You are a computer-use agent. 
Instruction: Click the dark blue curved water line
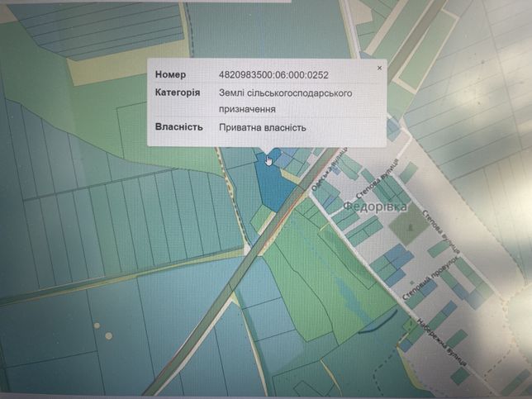click(x=378, y=321)
